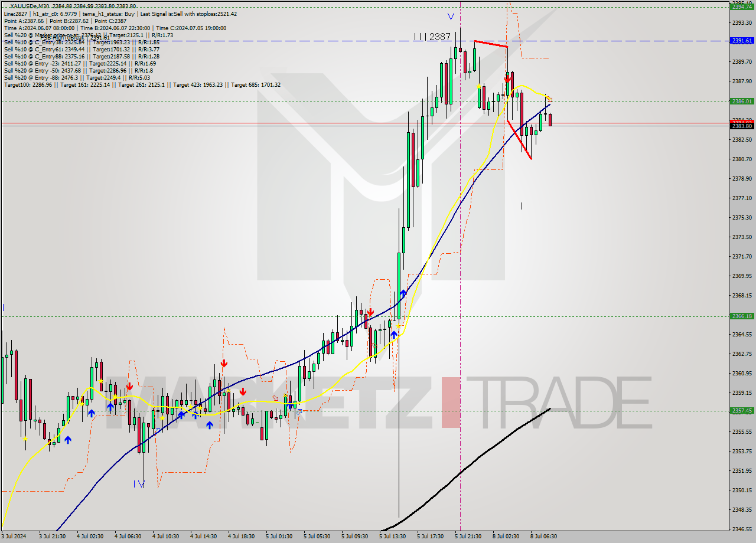Viewport: 756px width, 543px height.
Task: Select the green 2394.74 price tag
Action: pyautogui.click(x=742, y=6)
